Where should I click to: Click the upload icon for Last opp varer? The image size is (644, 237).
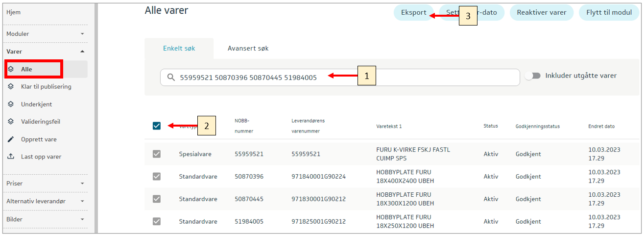pos(11,157)
